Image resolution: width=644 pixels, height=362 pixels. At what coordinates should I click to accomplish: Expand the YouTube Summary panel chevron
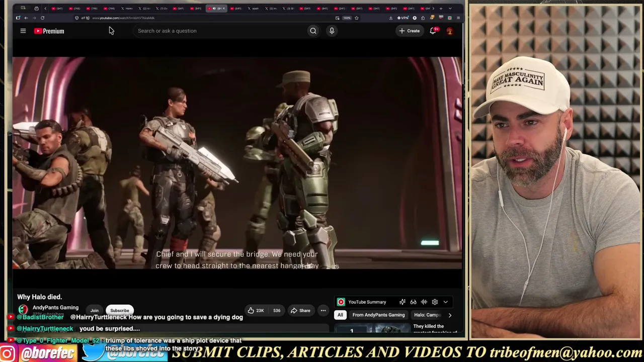point(445,302)
